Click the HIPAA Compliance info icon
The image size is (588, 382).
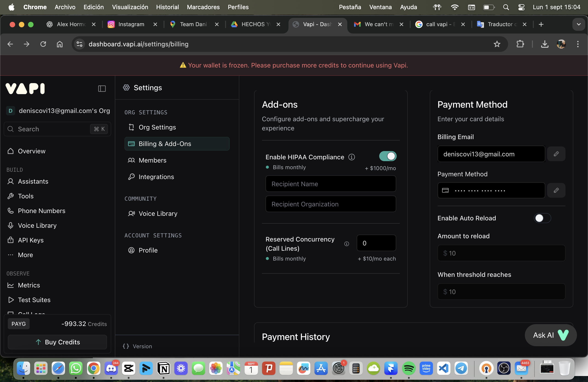pos(351,157)
